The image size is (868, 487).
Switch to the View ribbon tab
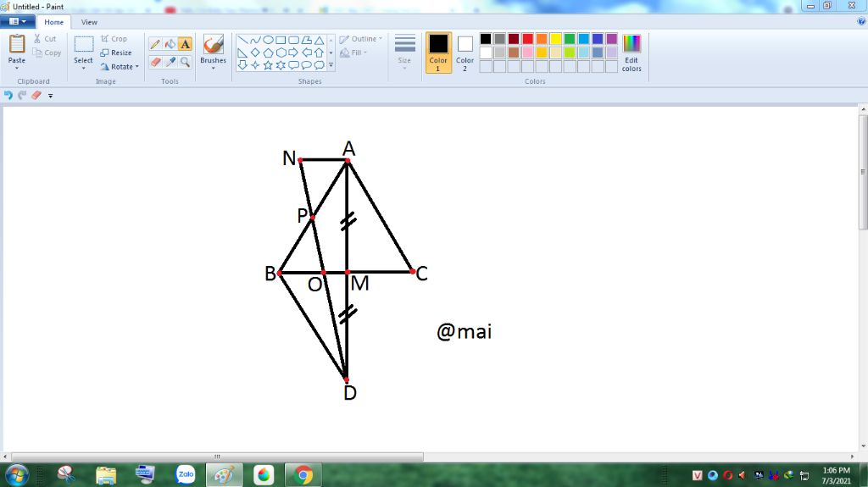[x=89, y=22]
